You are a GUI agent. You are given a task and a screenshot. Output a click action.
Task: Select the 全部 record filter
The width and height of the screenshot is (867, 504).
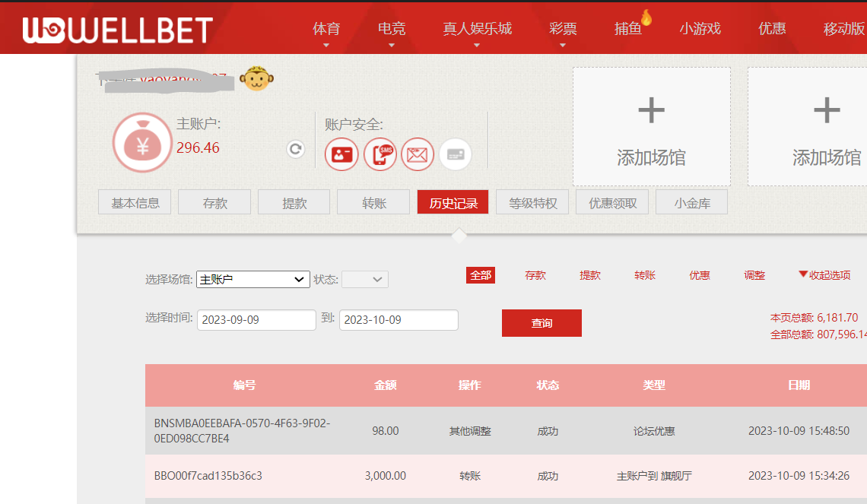[x=481, y=275]
